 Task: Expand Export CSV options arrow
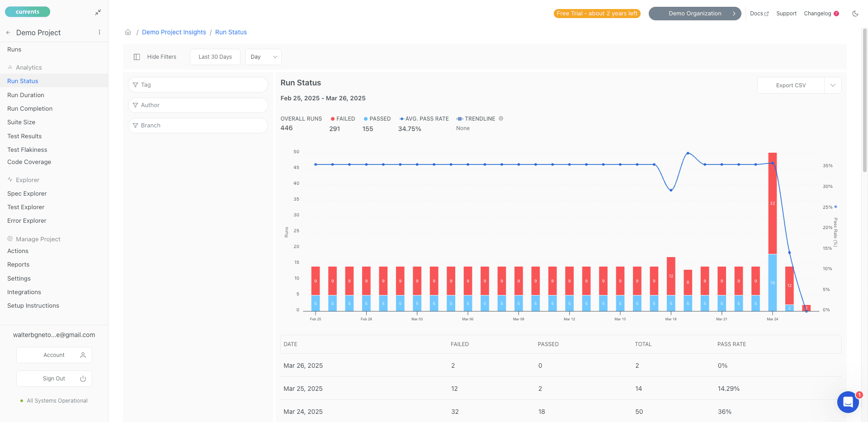point(833,85)
